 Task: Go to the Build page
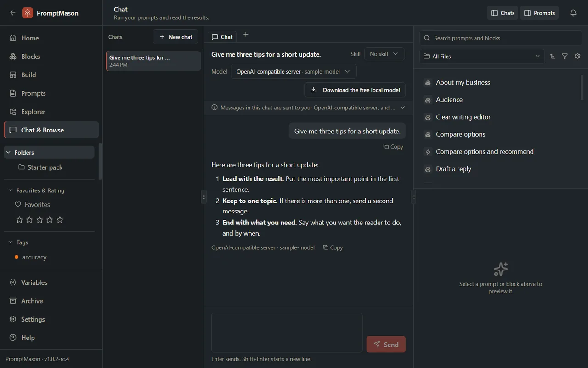[x=51, y=75]
